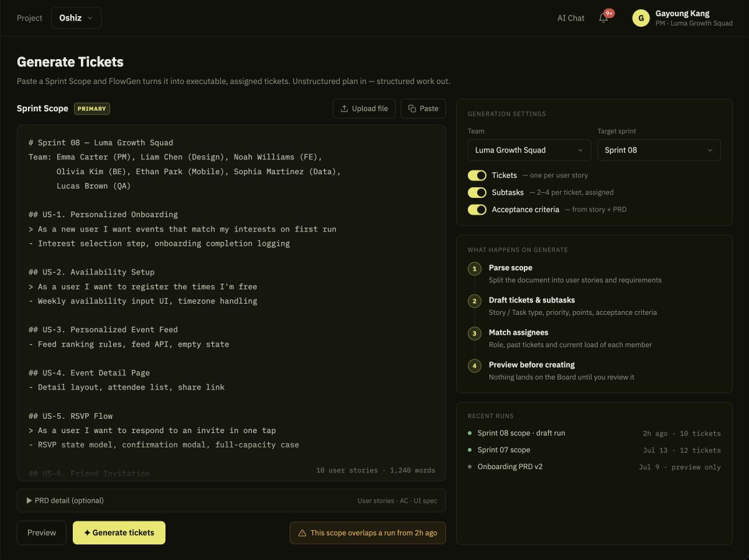
Task: Expand the PRD detail section
Action: pyautogui.click(x=231, y=500)
